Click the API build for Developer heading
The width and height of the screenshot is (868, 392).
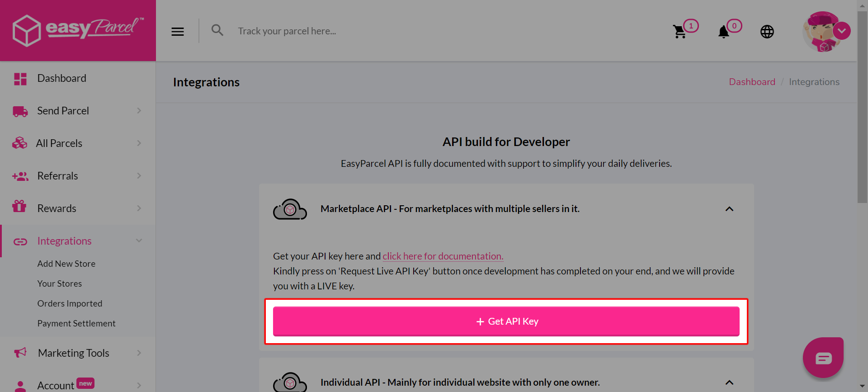tap(506, 142)
